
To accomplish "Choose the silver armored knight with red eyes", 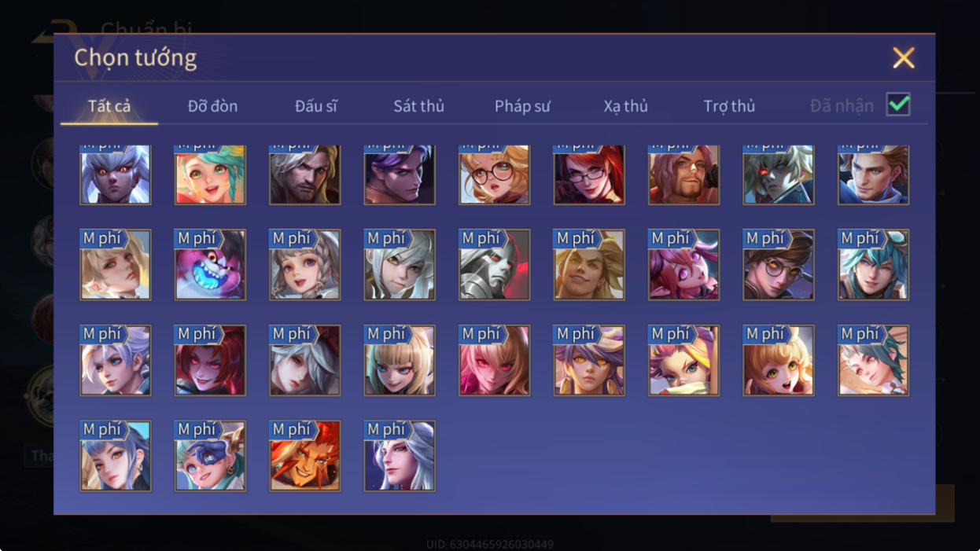I will pos(495,265).
